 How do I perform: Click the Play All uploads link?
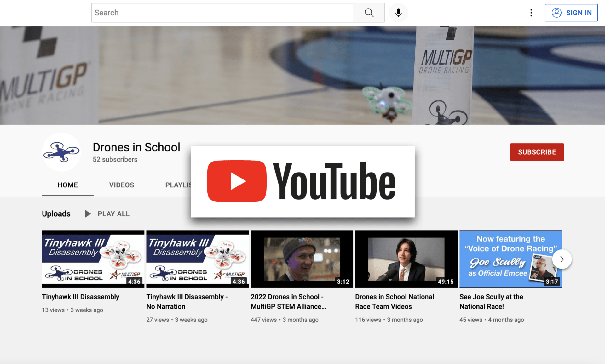click(x=107, y=214)
